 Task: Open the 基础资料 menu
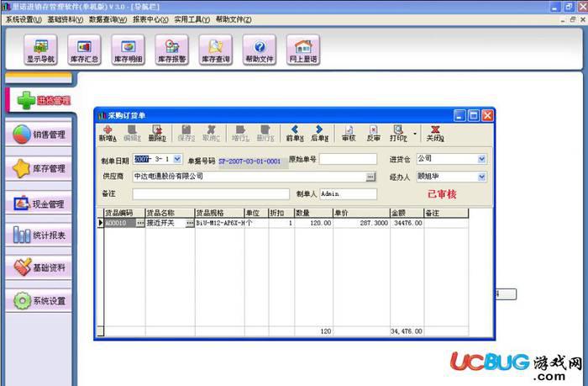pyautogui.click(x=66, y=19)
